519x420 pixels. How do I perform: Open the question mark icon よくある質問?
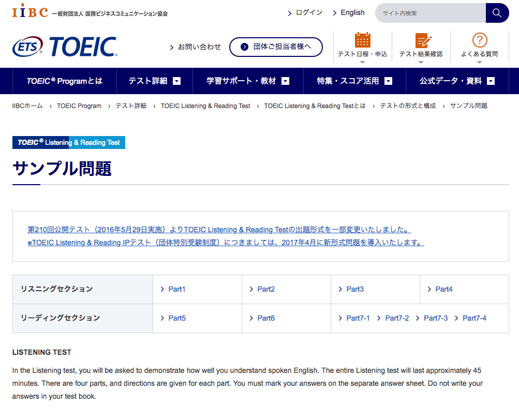click(479, 40)
